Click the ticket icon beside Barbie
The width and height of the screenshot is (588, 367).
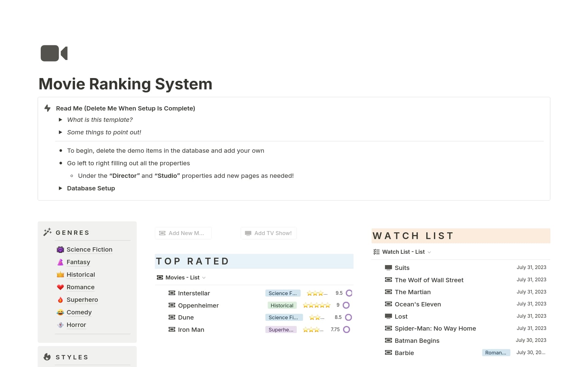pos(388,353)
